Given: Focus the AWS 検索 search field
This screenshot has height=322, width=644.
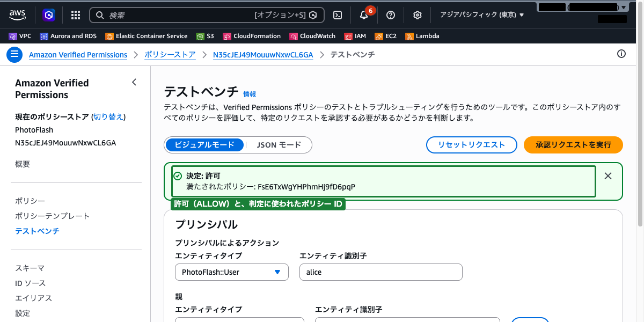Looking at the screenshot, I should (207, 15).
